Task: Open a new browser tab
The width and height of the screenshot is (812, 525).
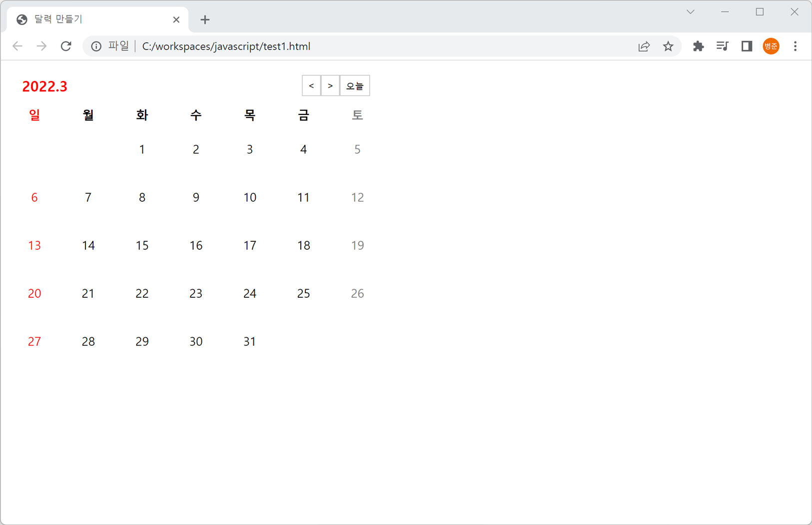Action: click(x=205, y=20)
